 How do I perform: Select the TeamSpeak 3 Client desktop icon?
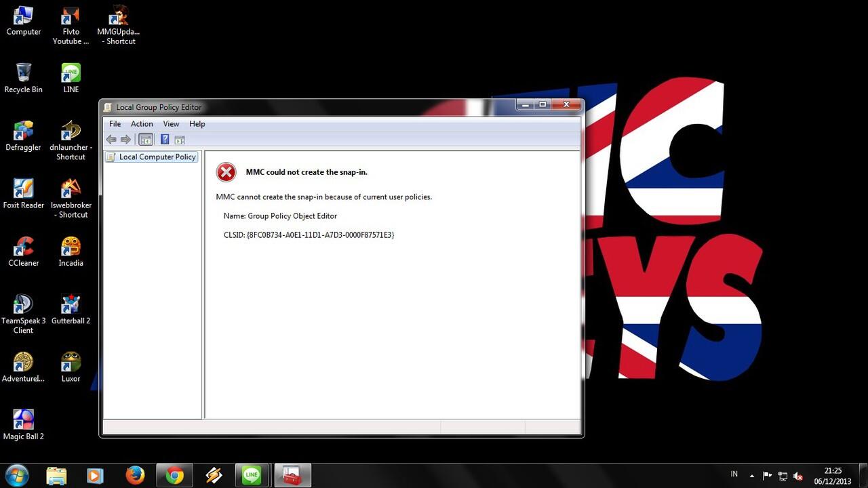pyautogui.click(x=23, y=314)
